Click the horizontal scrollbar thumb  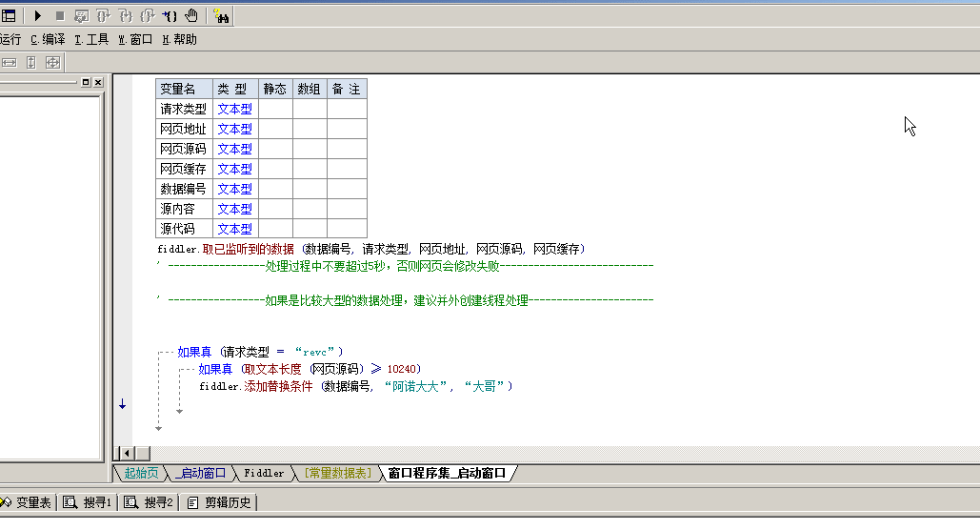click(x=143, y=453)
